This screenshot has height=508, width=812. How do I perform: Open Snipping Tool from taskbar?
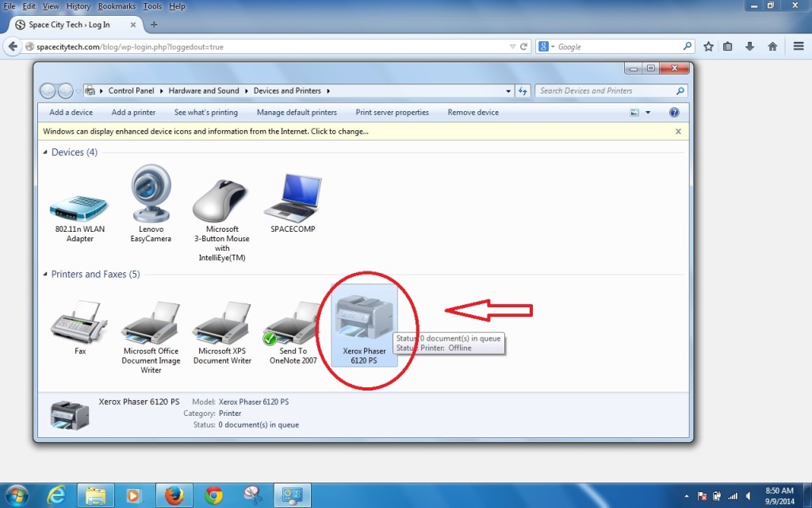point(253,495)
